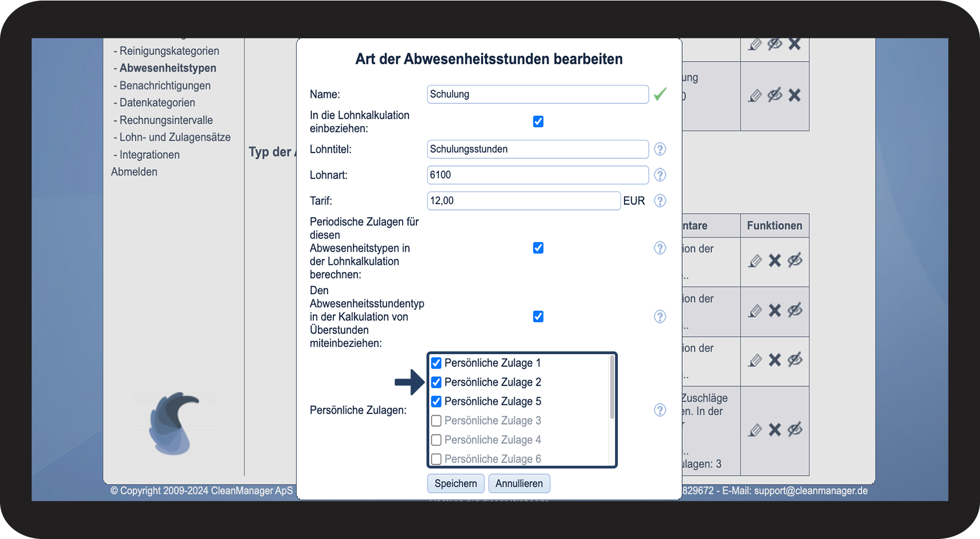Open help for the Lohnart field

coord(659,175)
